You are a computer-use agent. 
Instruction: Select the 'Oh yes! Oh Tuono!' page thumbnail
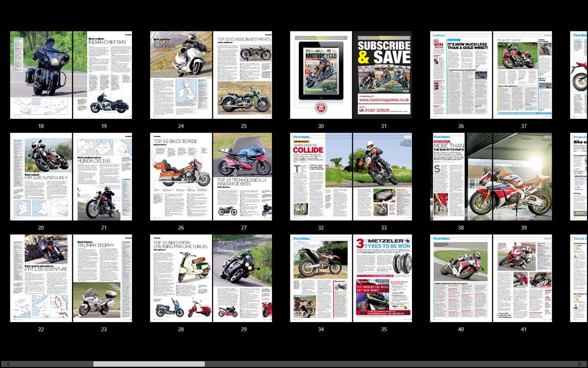click(x=523, y=75)
